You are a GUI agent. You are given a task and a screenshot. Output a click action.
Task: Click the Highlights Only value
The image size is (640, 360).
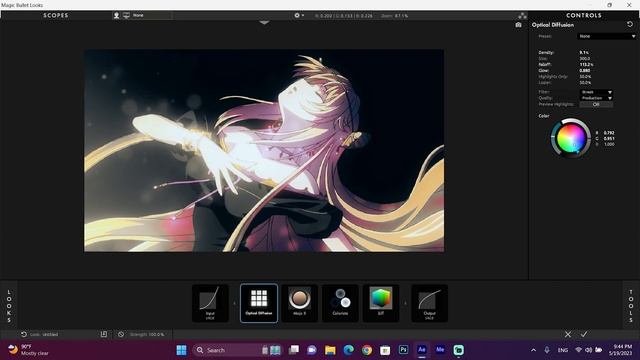(x=585, y=77)
